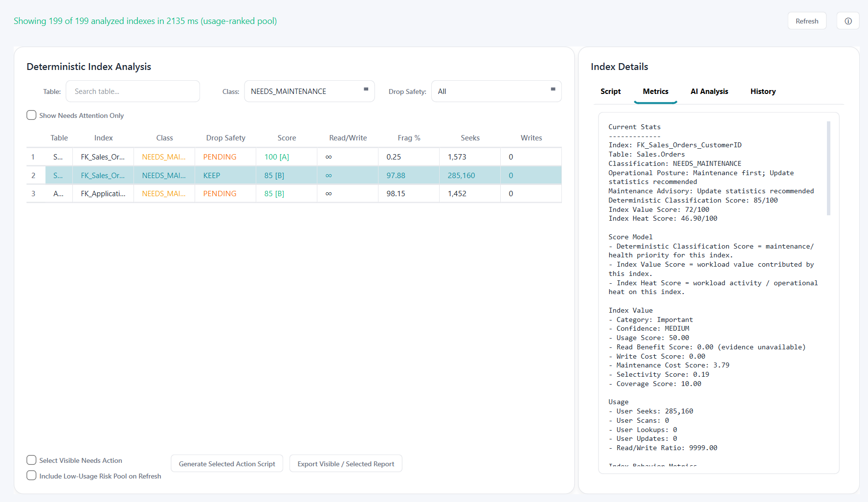Image resolution: width=868 pixels, height=502 pixels.
Task: Focus the Search table input field
Action: coord(133,91)
